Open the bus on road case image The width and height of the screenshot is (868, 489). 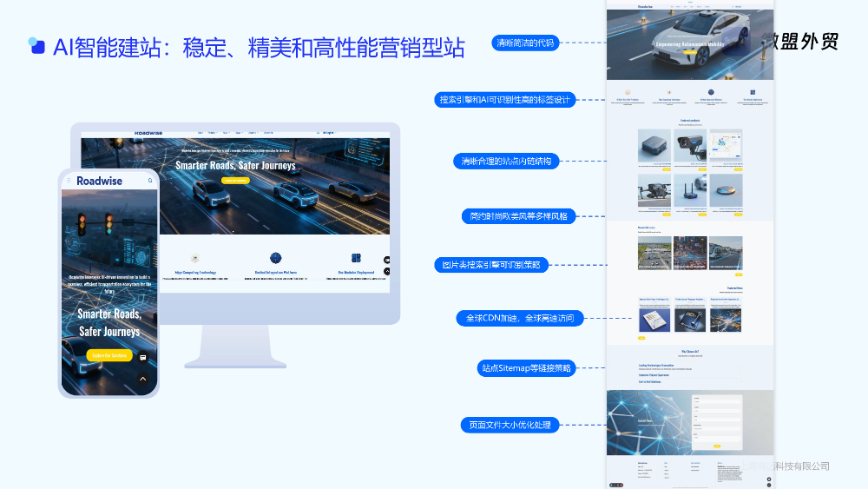[726, 253]
